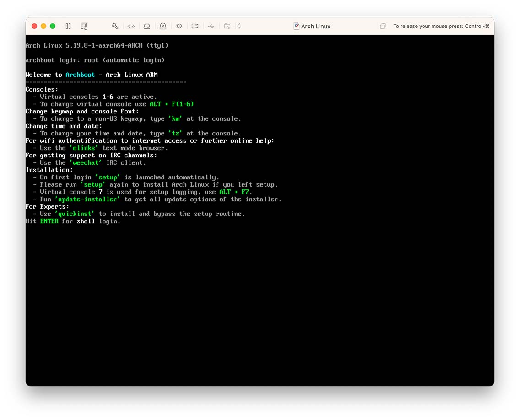
Task: Click the green 'tz' command text
Action: coord(175,133)
